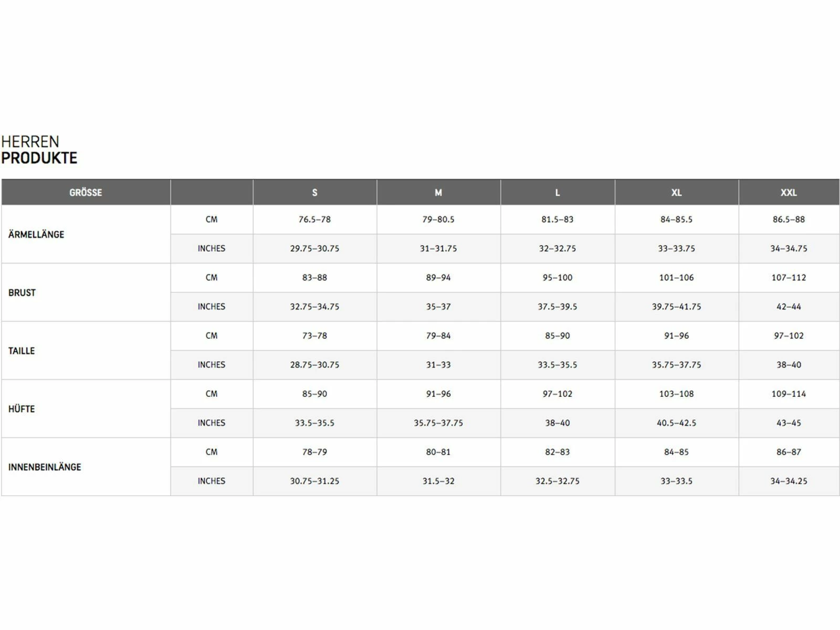Click chest XXL value 107–112

(789, 278)
